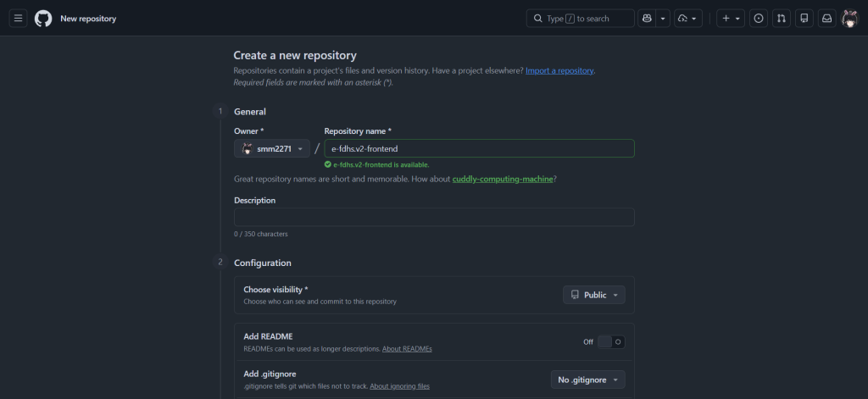Click the Description input field
Viewport: 868px width, 399px height.
click(434, 217)
